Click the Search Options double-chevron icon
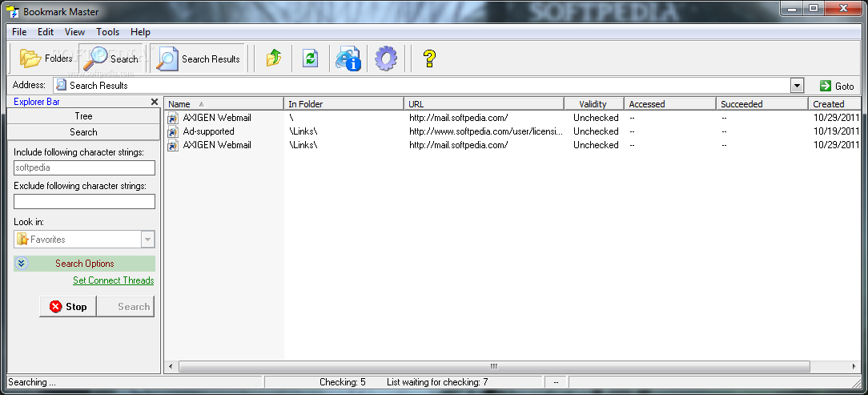 coord(22,264)
